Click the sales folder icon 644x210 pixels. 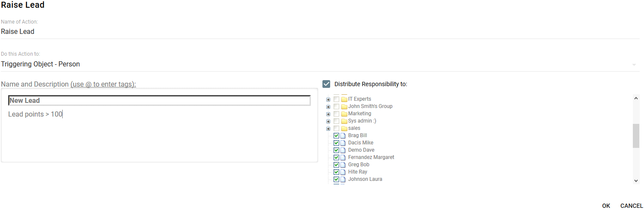tap(344, 128)
